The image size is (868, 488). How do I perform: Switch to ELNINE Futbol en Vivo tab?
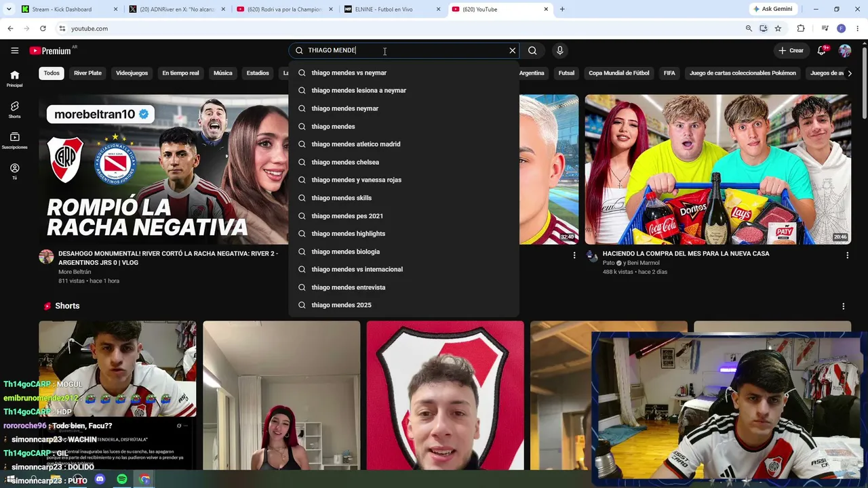pos(391,9)
